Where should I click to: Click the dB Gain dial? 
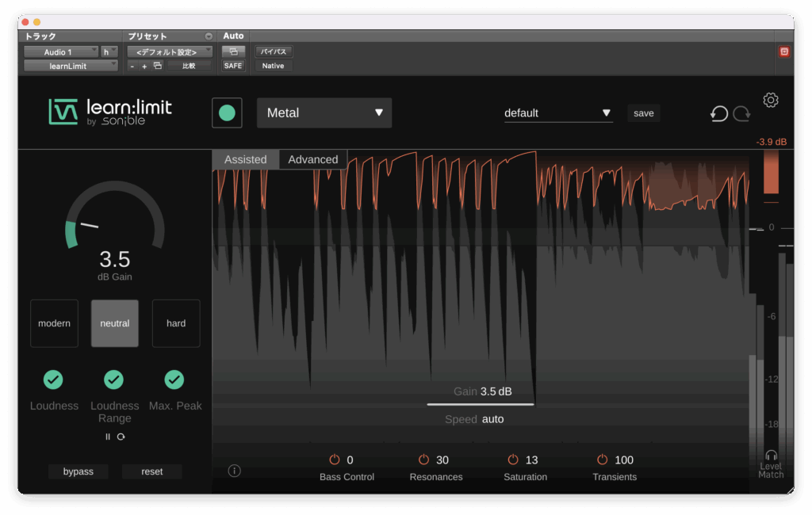pos(114,215)
